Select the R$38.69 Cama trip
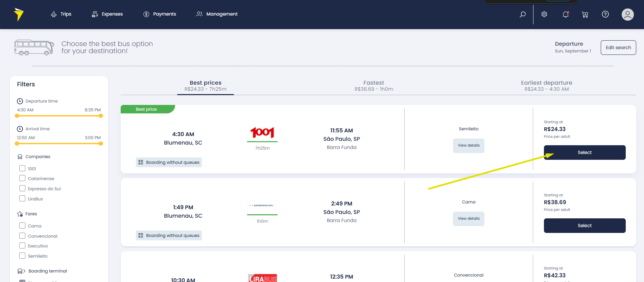The image size is (644, 282). 585,226
